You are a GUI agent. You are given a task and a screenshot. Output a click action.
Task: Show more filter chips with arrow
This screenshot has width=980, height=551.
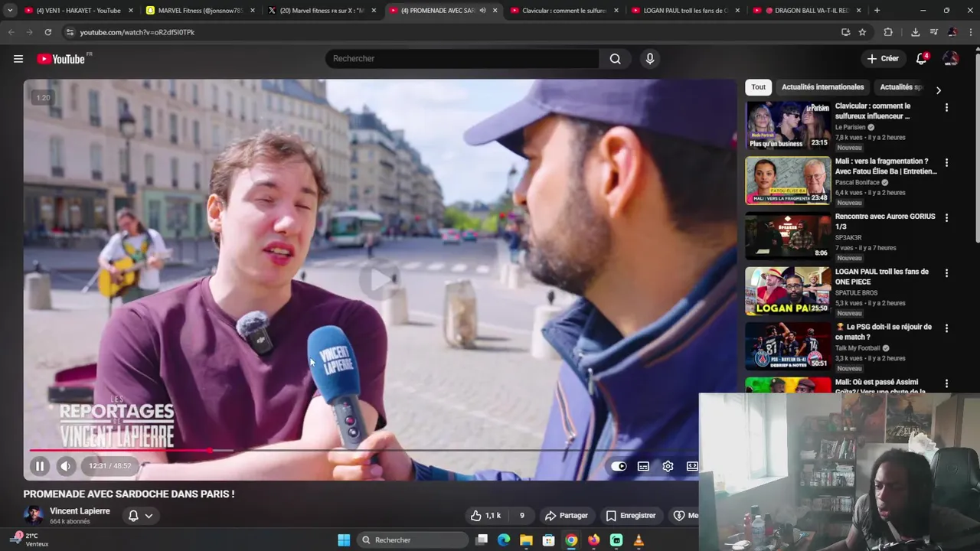(x=938, y=90)
